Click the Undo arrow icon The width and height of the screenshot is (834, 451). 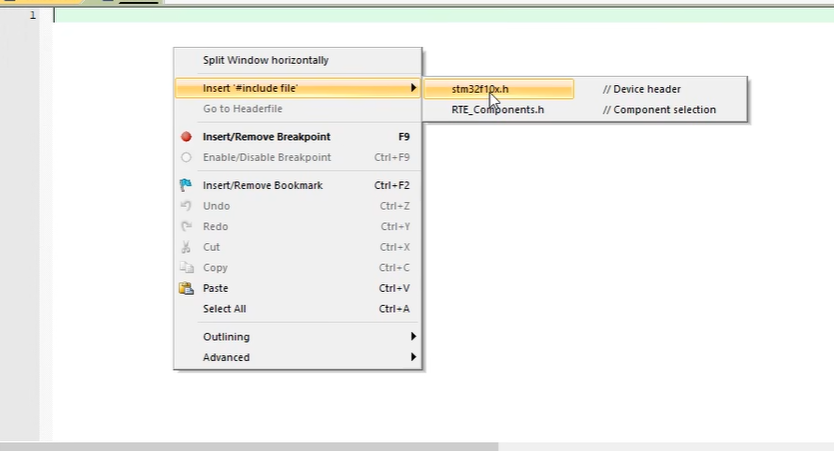point(186,205)
